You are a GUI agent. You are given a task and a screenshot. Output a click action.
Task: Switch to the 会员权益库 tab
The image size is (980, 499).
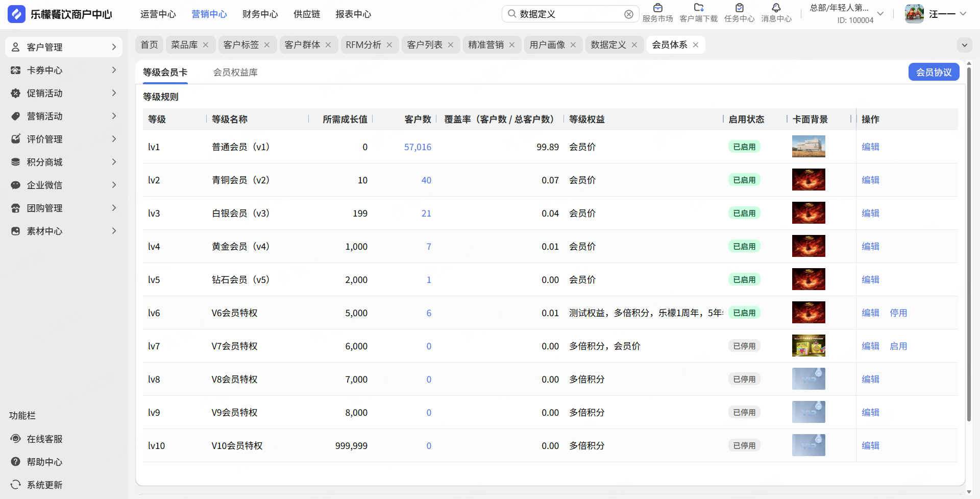(x=235, y=73)
